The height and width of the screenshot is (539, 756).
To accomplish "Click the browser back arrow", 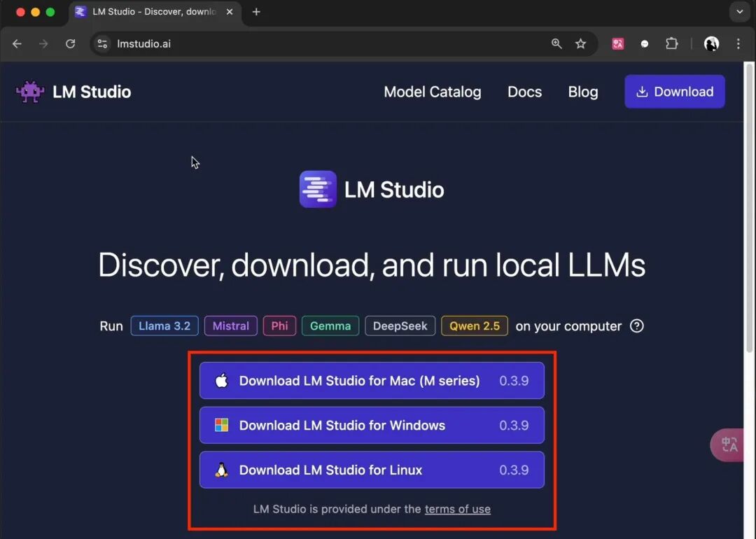I will click(17, 44).
